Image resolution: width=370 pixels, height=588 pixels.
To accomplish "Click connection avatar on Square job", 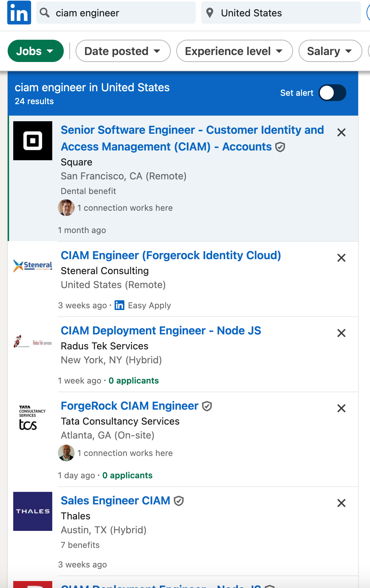I will [66, 208].
